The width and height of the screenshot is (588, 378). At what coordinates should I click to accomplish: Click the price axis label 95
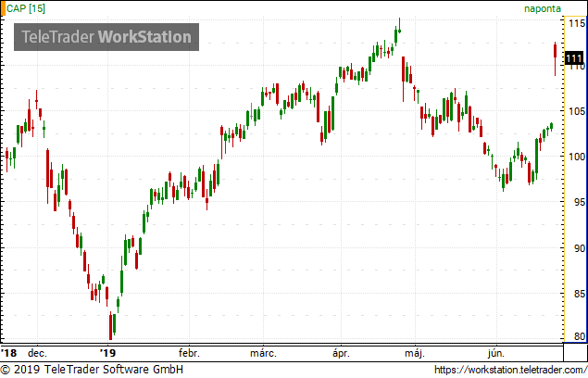click(579, 202)
